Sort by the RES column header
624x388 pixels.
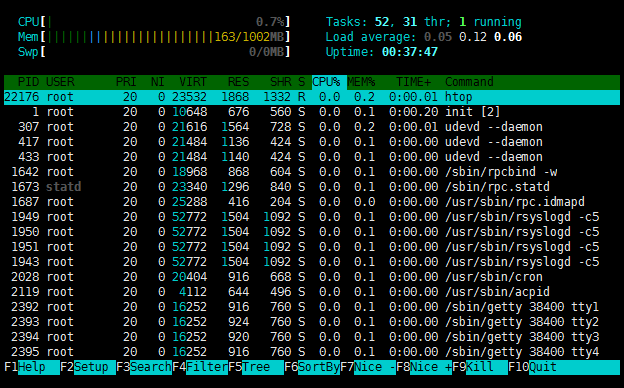pyautogui.click(x=238, y=82)
